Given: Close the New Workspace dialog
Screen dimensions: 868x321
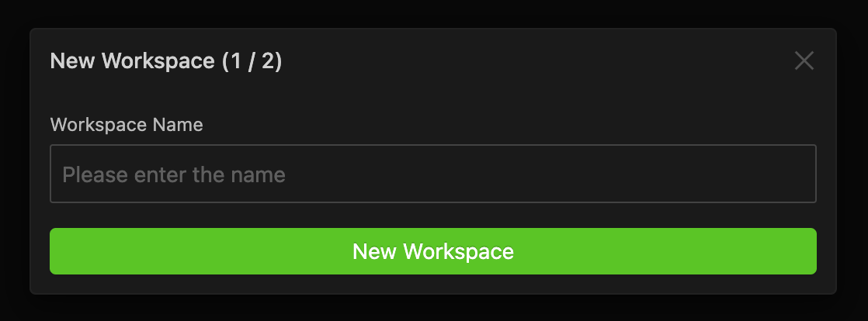Looking at the screenshot, I should click(804, 60).
